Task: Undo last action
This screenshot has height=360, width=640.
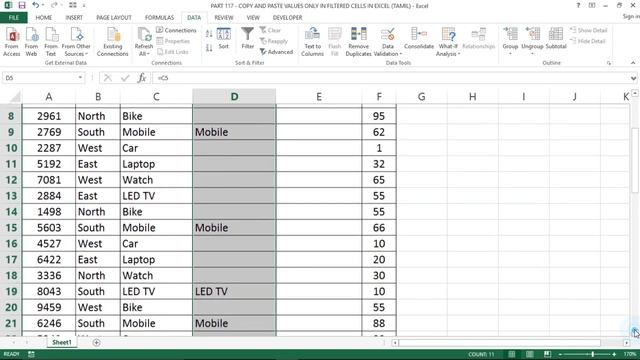Action: (x=36, y=5)
